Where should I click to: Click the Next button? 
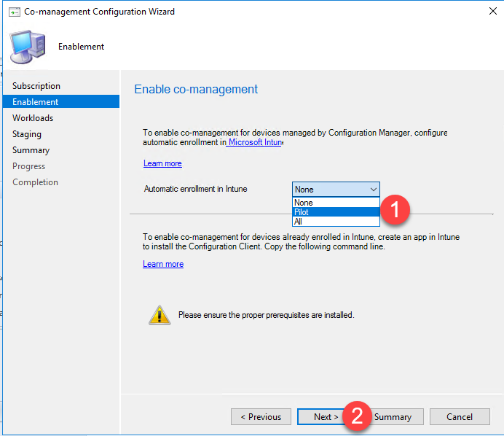tap(323, 417)
